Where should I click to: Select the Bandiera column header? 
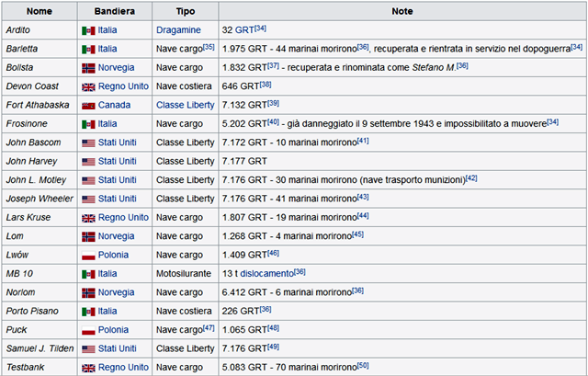click(115, 11)
